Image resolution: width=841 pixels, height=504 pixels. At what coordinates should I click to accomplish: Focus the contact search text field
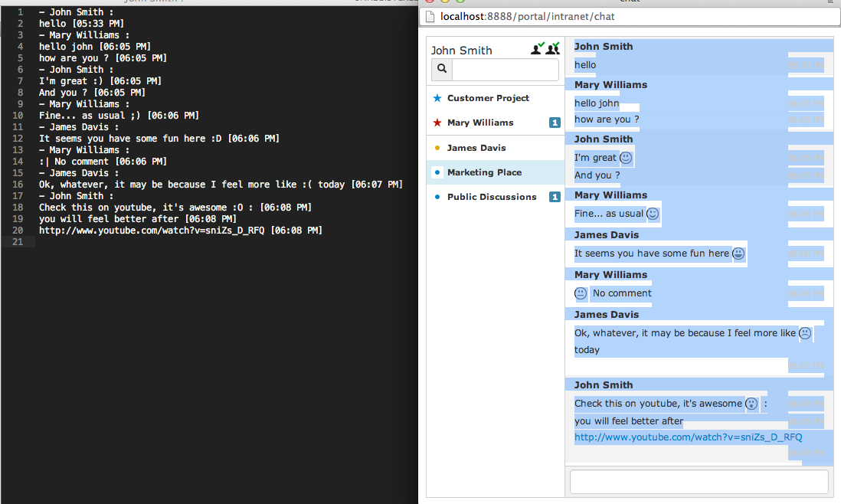(x=505, y=70)
